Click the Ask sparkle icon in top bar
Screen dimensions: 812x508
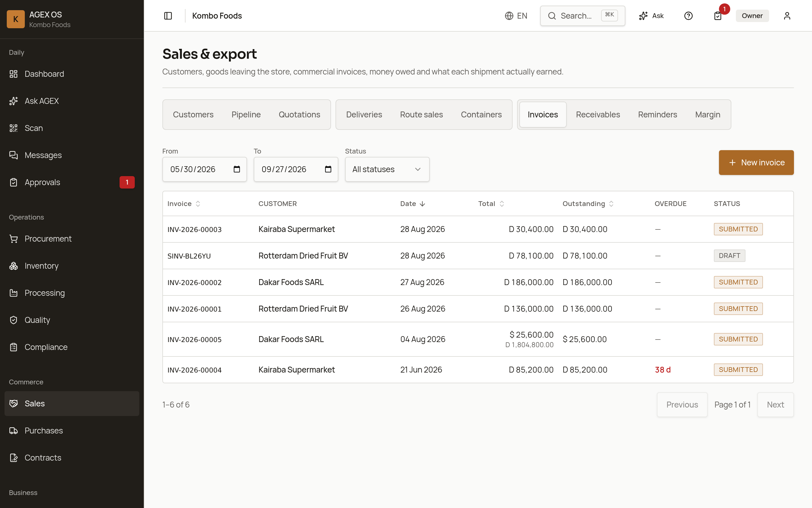pyautogui.click(x=643, y=16)
